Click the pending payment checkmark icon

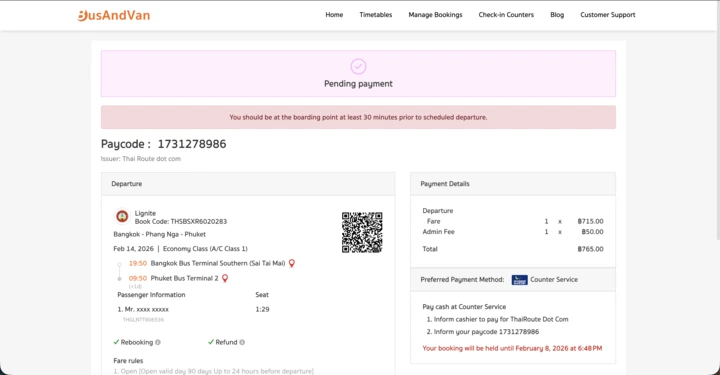(x=358, y=67)
